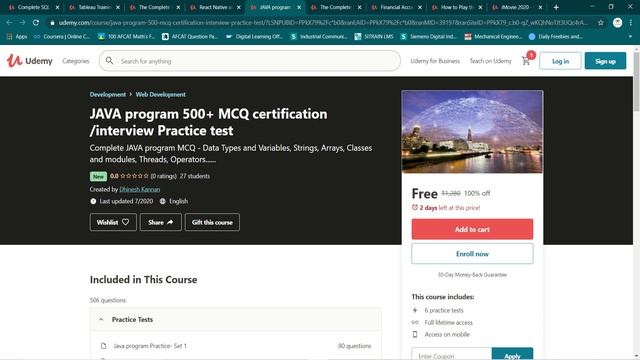Open 100 AFCAT Maths bookmark
This screenshot has width=640, height=360.
(127, 37)
